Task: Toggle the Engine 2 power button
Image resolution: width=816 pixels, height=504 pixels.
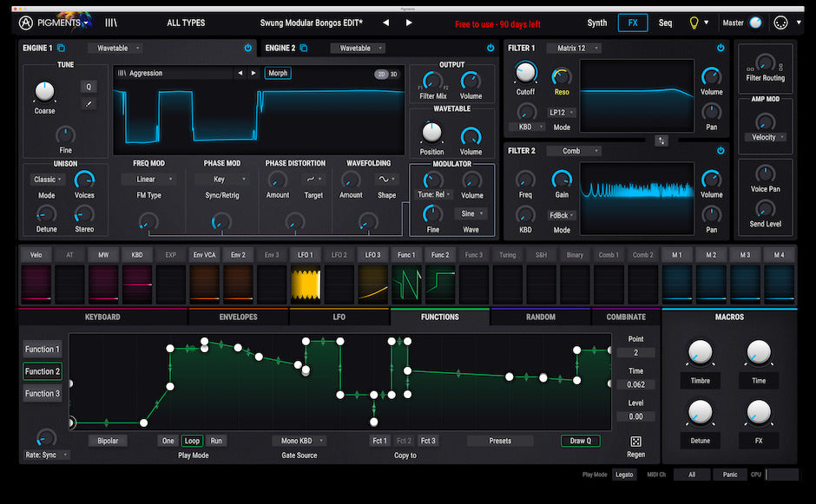Action: [489, 49]
